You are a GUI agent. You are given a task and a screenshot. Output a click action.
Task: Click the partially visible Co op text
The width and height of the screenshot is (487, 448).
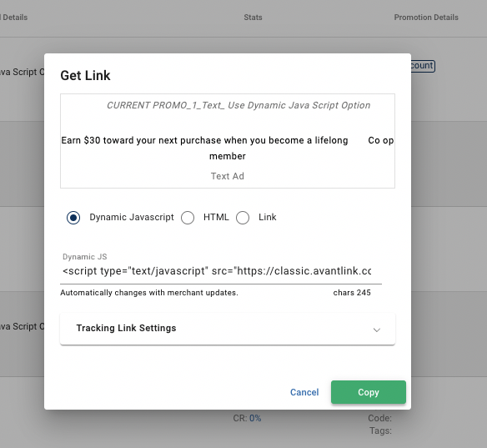pos(381,140)
